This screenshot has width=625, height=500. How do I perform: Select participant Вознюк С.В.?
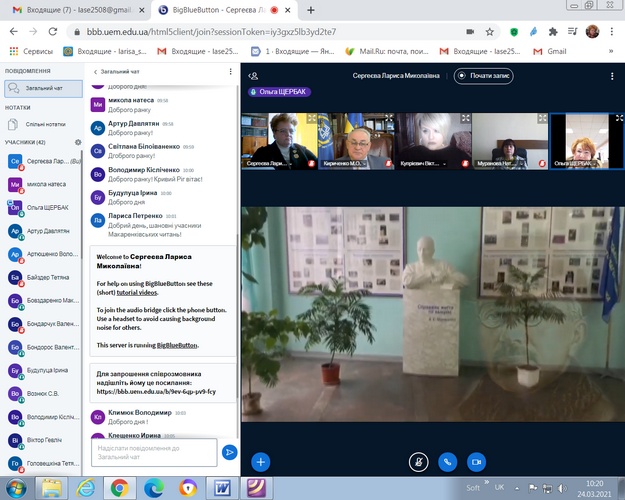tap(43, 393)
